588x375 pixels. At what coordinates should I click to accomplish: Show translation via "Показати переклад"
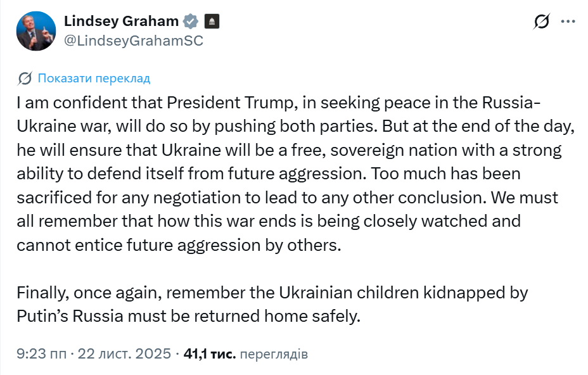(94, 79)
